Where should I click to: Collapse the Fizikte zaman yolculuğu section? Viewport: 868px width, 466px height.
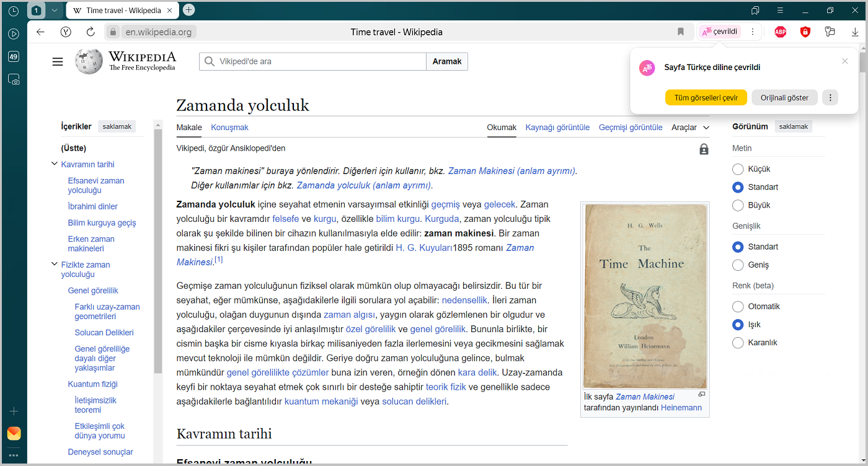54,265
